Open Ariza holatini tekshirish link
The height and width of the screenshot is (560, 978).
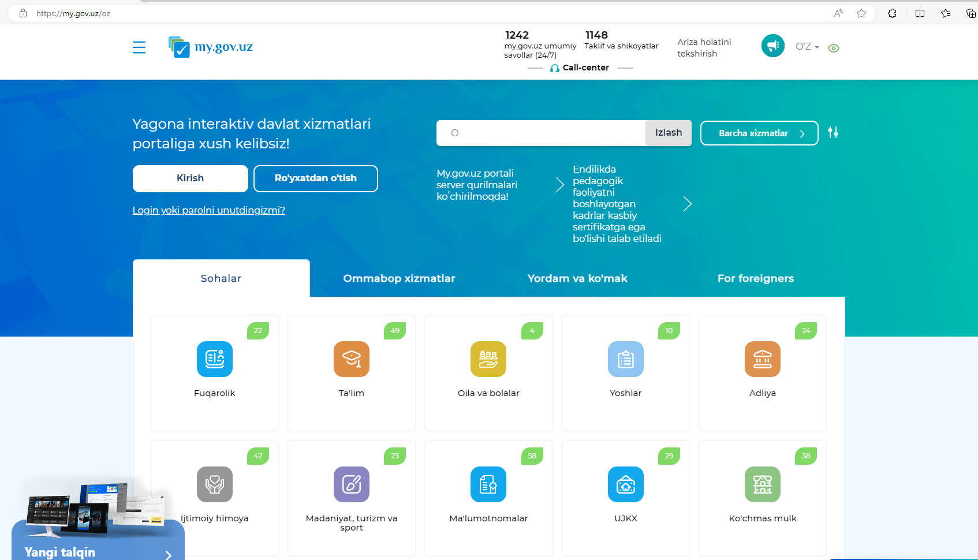704,48
